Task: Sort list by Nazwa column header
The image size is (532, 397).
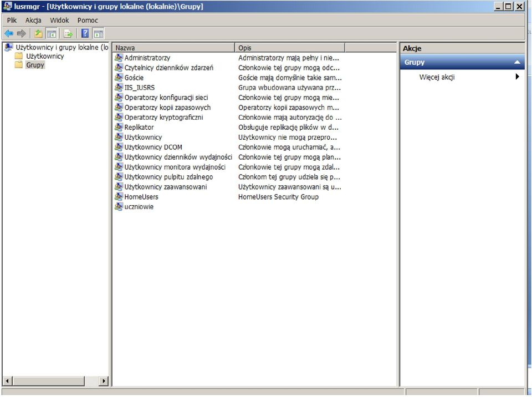Action: click(173, 48)
